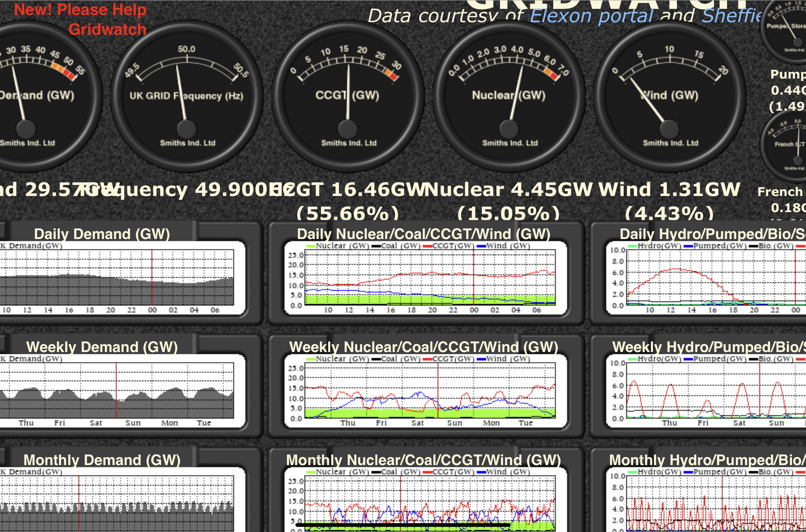Open the Daily Nuclear/Coal/CCGT/Wind chart
Image resolution: width=806 pixels, height=532 pixels.
click(426, 278)
